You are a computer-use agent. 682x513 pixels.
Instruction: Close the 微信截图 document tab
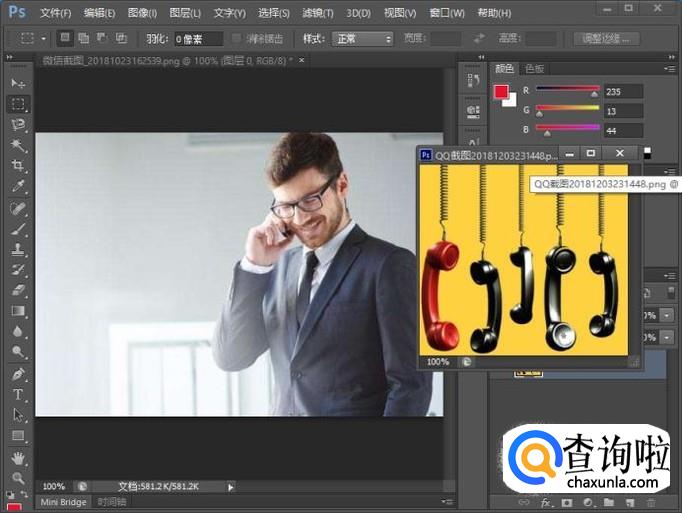click(301, 60)
